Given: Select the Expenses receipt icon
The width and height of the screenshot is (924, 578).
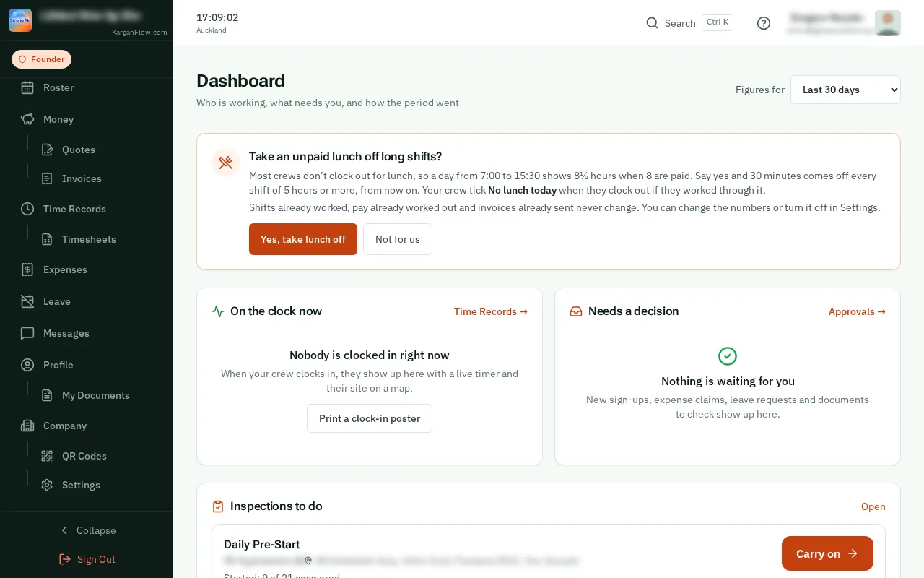Looking at the screenshot, I should pyautogui.click(x=27, y=269).
